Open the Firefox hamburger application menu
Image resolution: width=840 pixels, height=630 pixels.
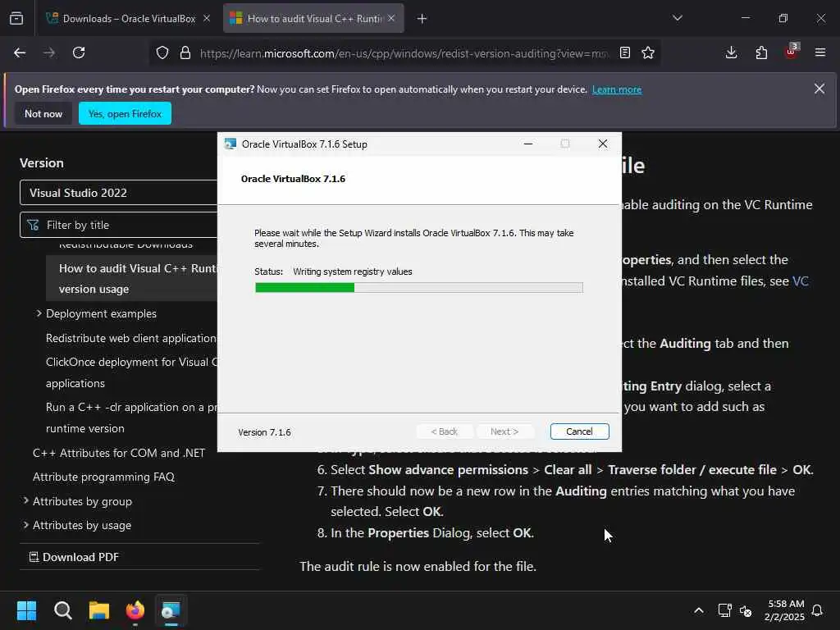[x=820, y=52]
